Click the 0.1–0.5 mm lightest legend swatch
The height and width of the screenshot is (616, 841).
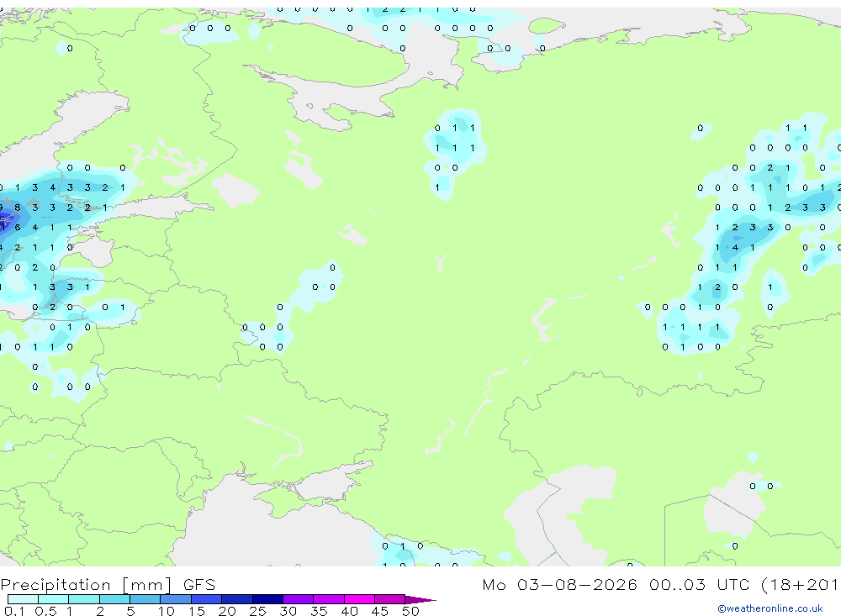(x=23, y=599)
